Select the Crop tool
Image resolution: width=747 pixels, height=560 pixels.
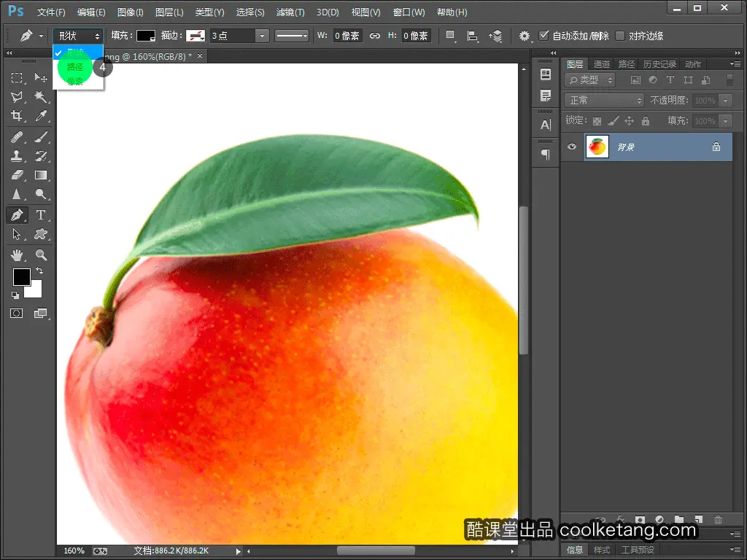point(17,116)
